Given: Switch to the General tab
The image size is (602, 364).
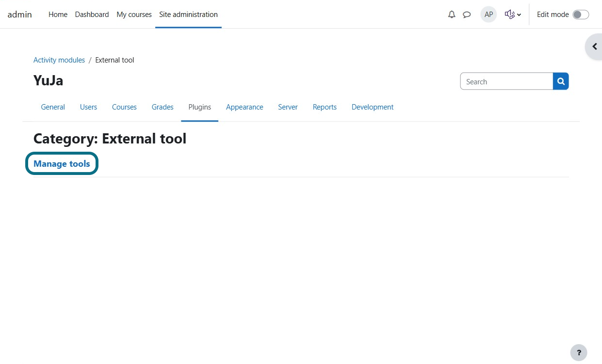Looking at the screenshot, I should coord(53,107).
